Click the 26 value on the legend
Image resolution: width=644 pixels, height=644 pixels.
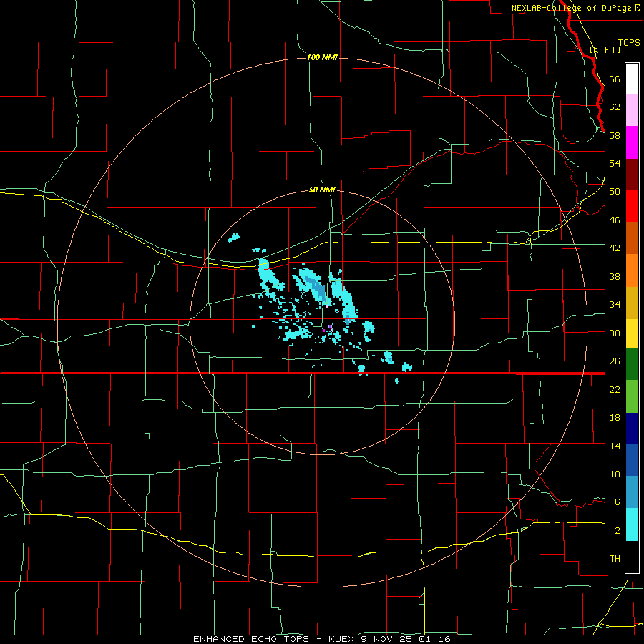pos(615,361)
